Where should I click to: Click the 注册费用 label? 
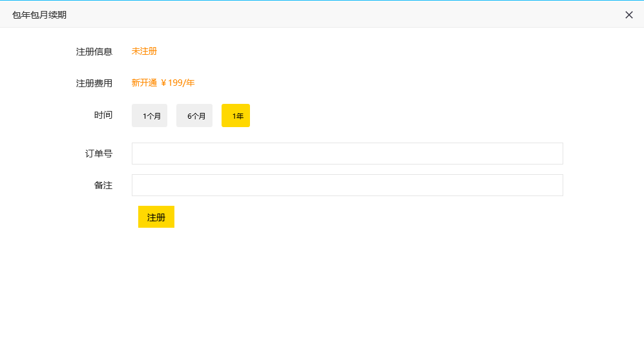pyautogui.click(x=94, y=83)
